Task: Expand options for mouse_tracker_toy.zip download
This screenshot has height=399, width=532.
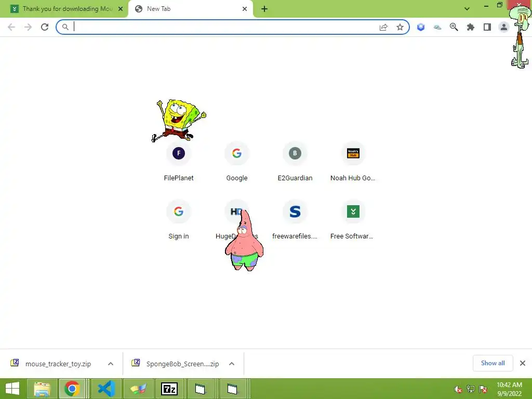Action: tap(111, 364)
